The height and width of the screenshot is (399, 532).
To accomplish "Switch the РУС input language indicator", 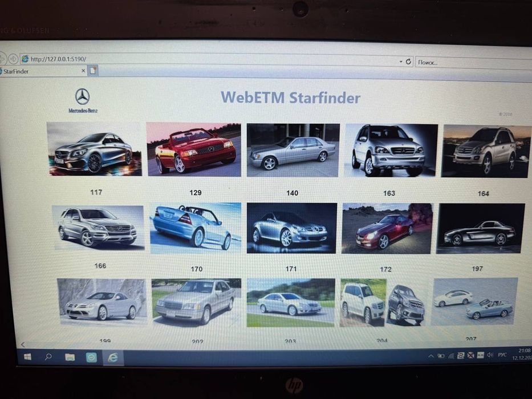I will 502,355.
